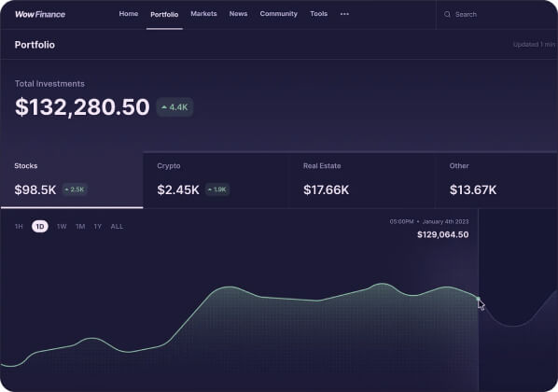Select the Crypto category tab
This screenshot has width=558, height=392.
click(x=216, y=180)
